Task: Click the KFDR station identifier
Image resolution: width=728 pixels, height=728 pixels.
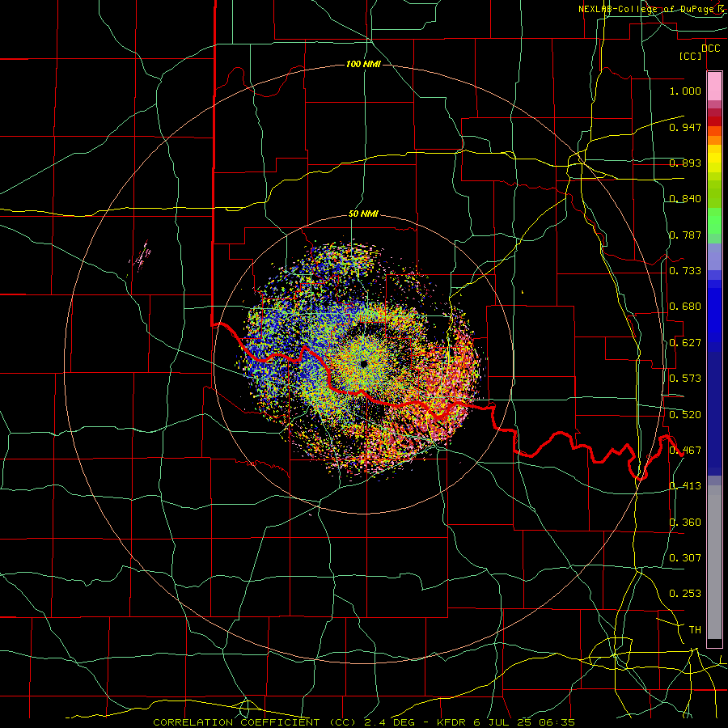Action: [452, 722]
